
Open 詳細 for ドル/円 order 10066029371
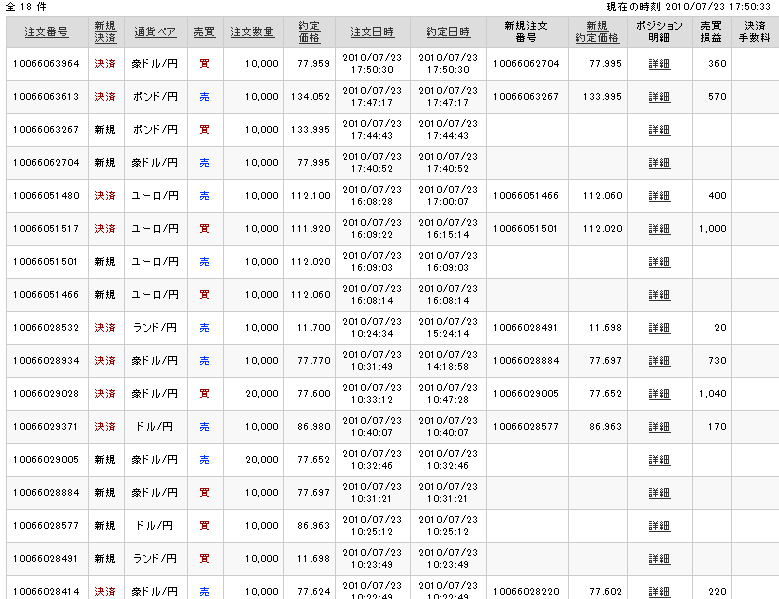click(x=659, y=427)
